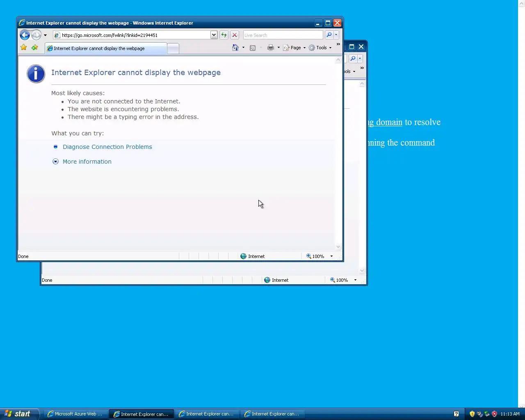525x420 pixels.
Task: Click the red shield alert tray icon
Action: tap(494, 414)
